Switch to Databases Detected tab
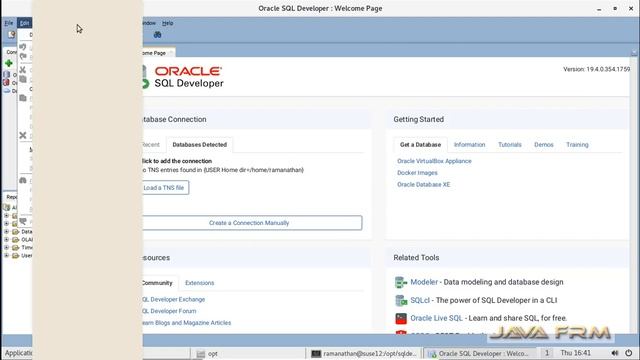 pos(199,144)
